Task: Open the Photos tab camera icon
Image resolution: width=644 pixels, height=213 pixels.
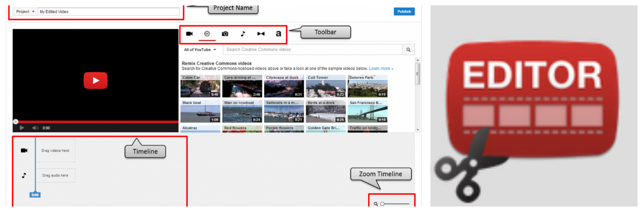Action: [x=225, y=34]
